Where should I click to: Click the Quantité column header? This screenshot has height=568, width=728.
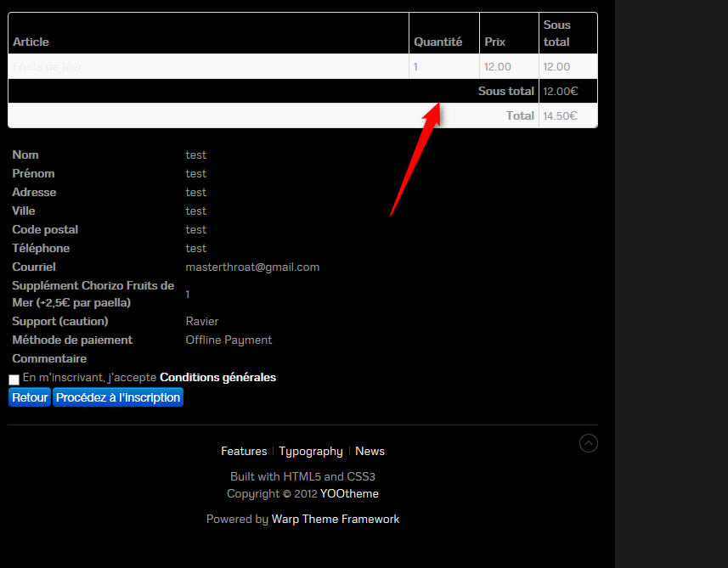click(x=438, y=42)
